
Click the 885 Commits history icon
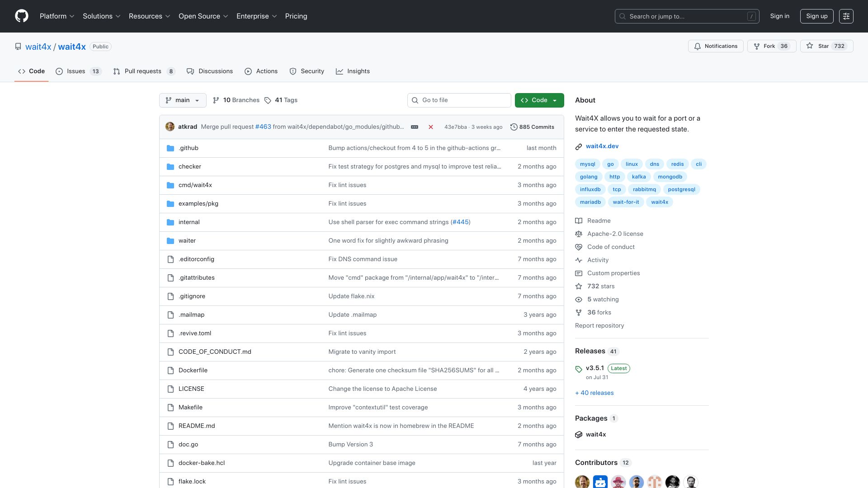coord(514,127)
